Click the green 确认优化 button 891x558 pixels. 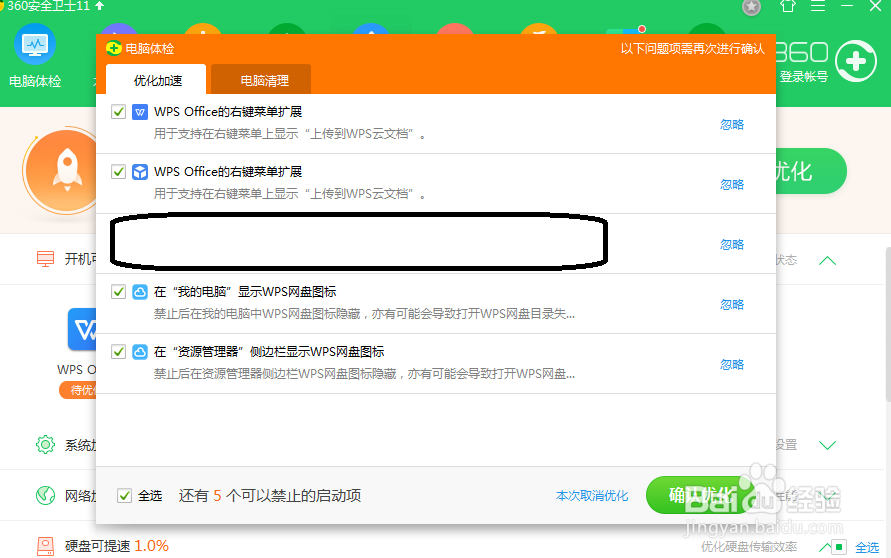click(700, 495)
